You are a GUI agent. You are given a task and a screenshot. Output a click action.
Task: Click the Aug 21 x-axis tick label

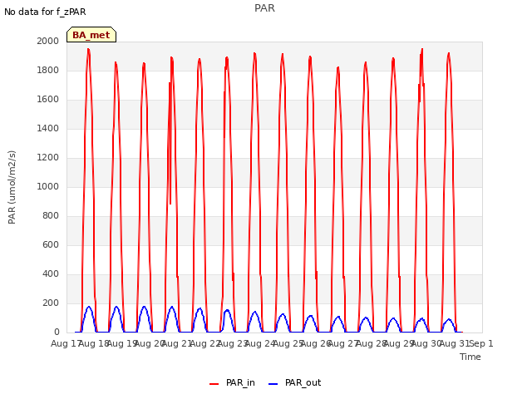pos(177,343)
